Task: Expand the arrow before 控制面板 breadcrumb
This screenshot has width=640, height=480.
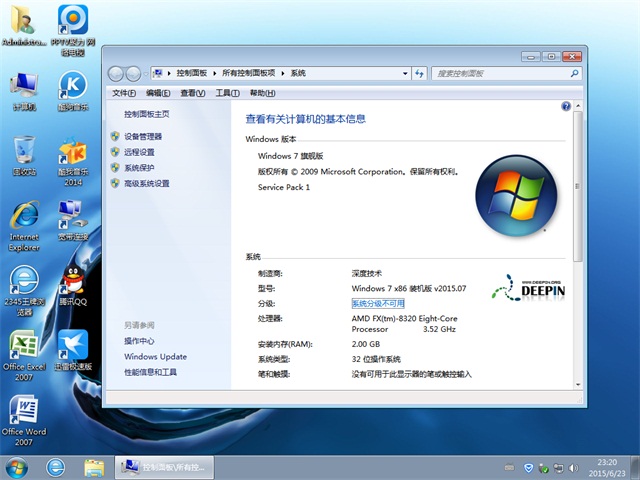Action: [x=169, y=73]
